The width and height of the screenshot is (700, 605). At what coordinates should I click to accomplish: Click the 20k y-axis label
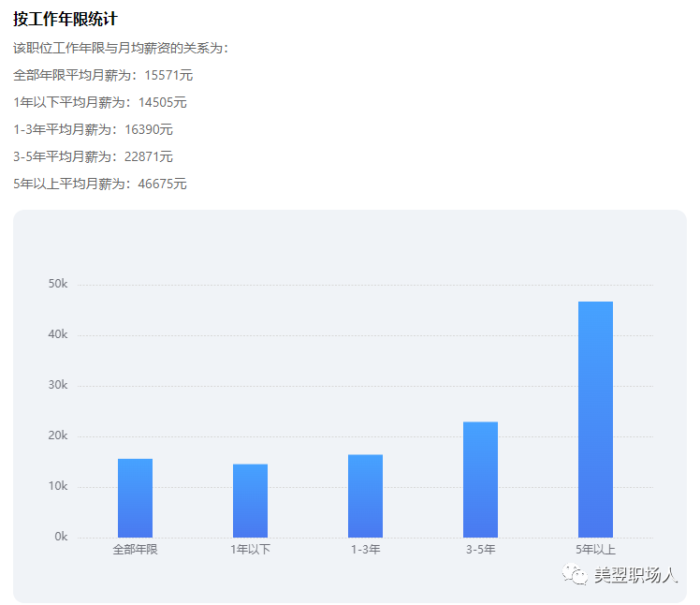pyautogui.click(x=58, y=435)
